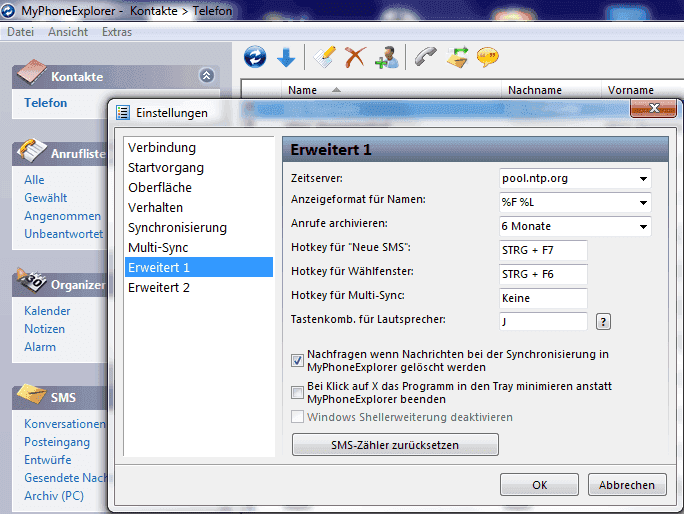The width and height of the screenshot is (684, 514).
Task: Show Gewählt calls list
Action: point(46,198)
